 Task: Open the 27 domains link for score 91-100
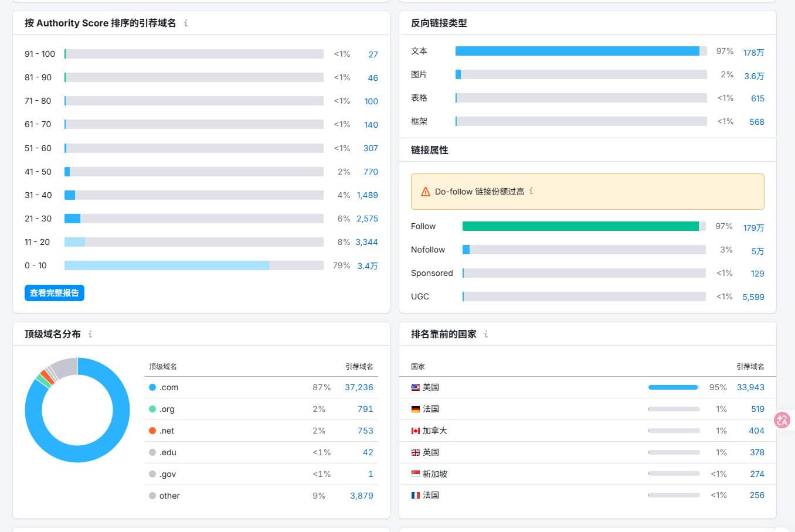[x=373, y=54]
